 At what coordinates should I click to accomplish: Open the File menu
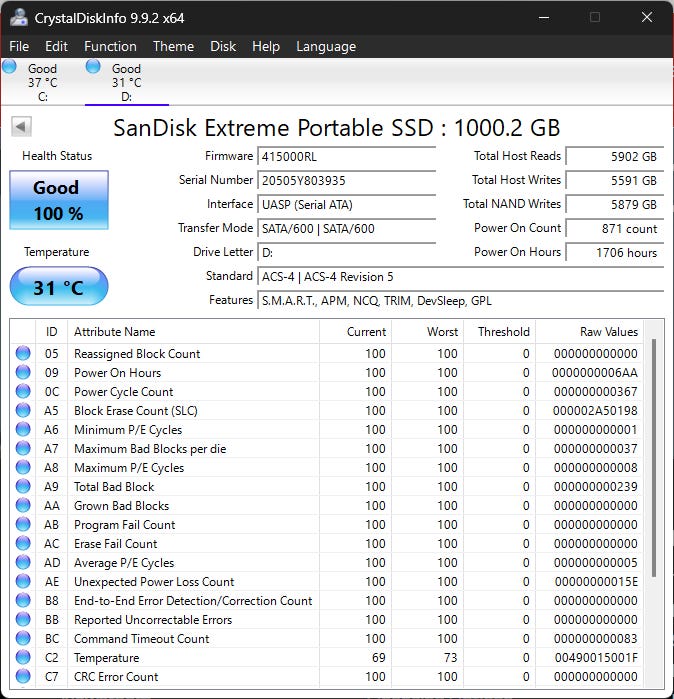19,46
